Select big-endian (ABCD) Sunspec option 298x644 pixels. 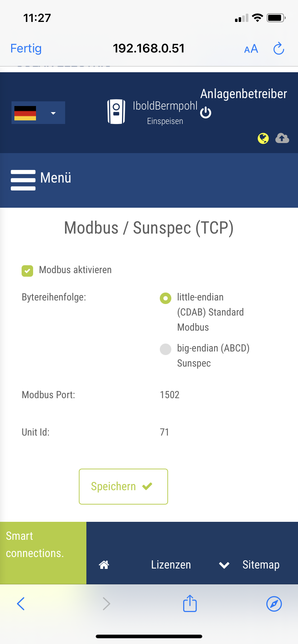tap(166, 349)
